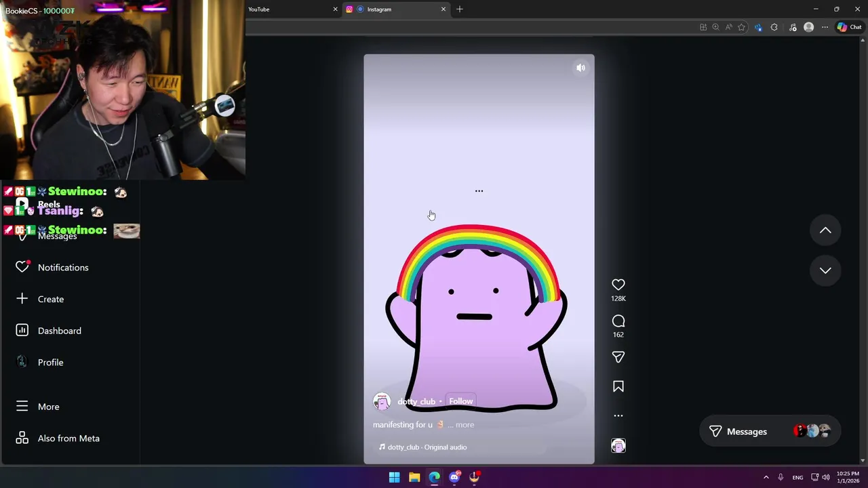Open the dotty_club profile picture
The height and width of the screenshot is (488, 868).
(382, 401)
